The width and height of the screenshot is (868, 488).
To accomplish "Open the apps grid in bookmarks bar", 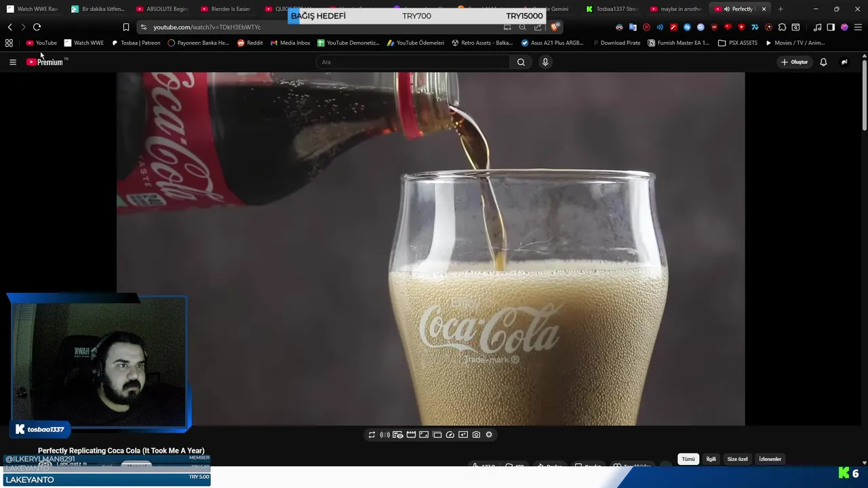I will click(x=9, y=43).
